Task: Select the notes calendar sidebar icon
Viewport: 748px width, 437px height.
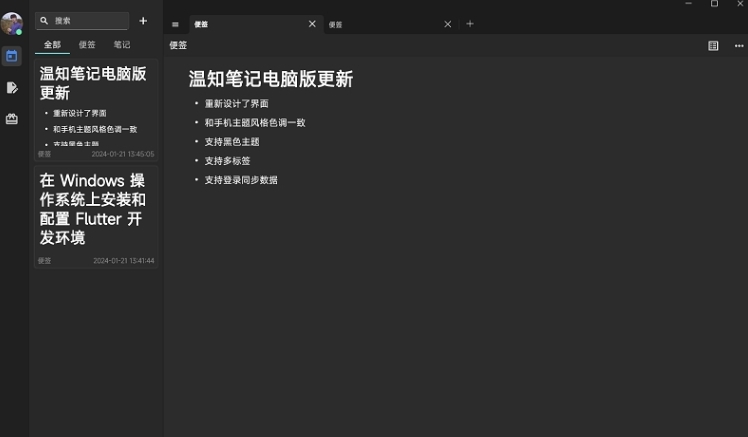Action: (x=11, y=56)
